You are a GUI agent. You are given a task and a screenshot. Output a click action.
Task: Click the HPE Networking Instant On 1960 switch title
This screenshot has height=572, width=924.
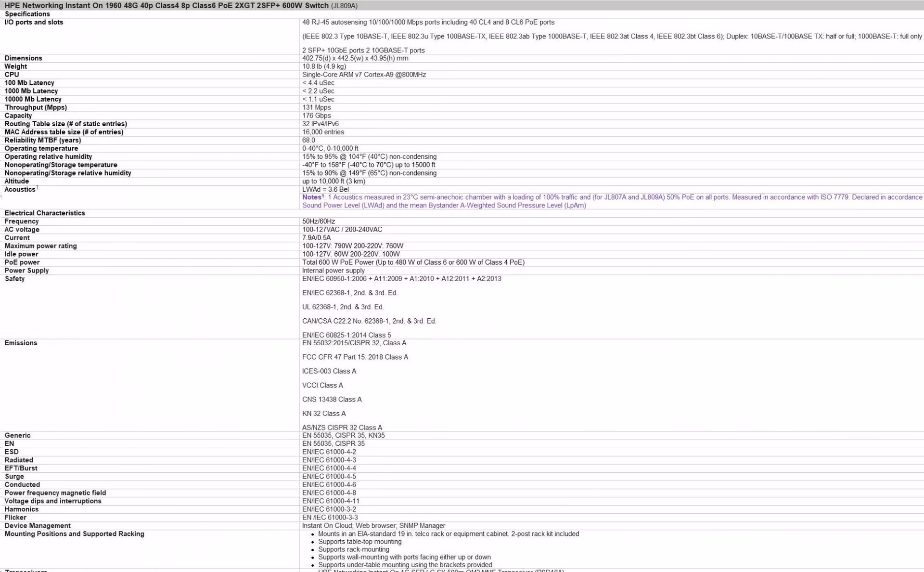181,6
